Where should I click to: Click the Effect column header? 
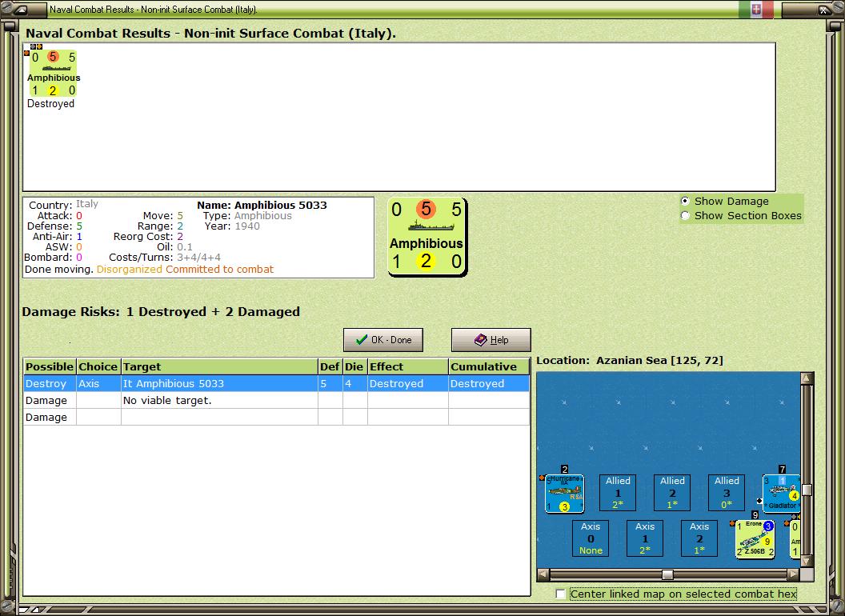coord(408,366)
